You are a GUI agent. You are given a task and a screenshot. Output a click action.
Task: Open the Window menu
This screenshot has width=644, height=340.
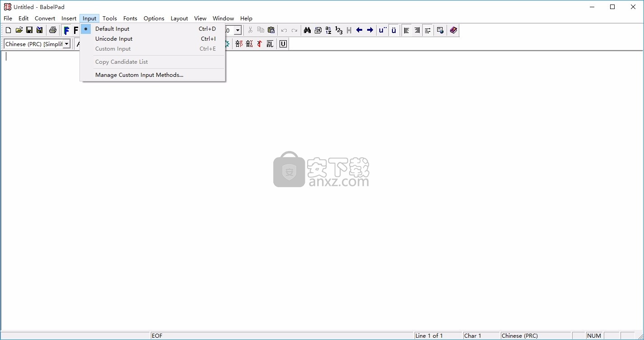click(224, 19)
